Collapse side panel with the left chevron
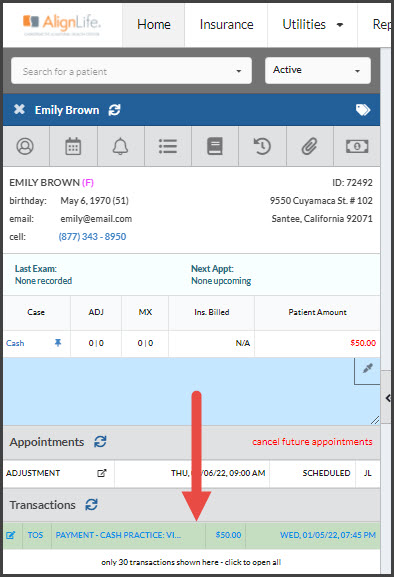 (388, 398)
